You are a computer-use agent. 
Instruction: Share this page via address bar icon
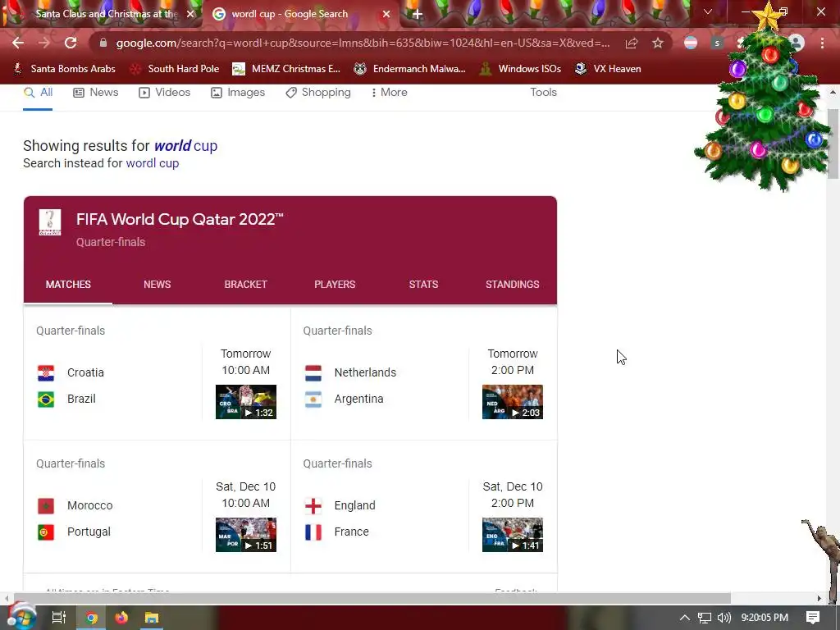[x=632, y=43]
